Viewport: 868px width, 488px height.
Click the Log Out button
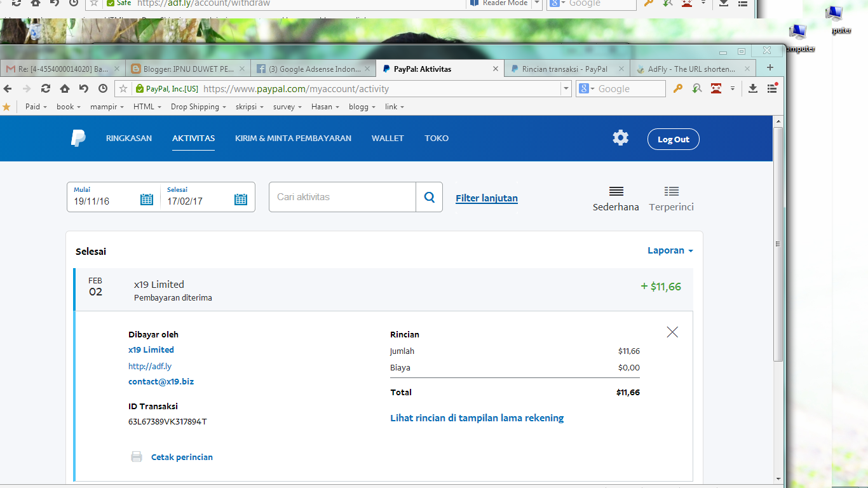point(673,139)
